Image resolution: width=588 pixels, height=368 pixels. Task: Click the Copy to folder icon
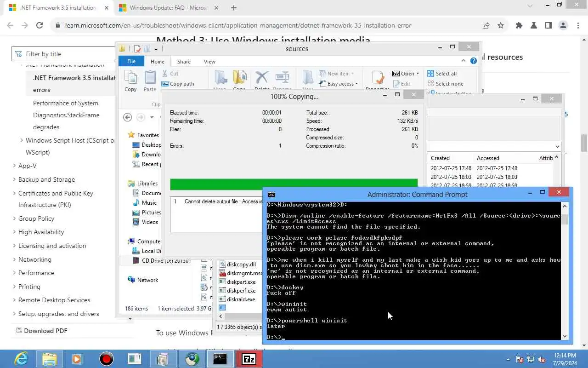pyautogui.click(x=239, y=78)
